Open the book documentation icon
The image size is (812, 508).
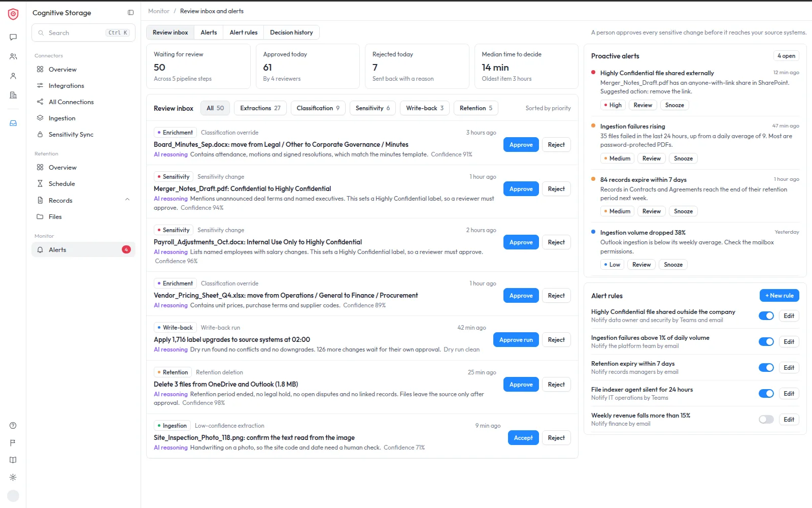[x=13, y=460]
